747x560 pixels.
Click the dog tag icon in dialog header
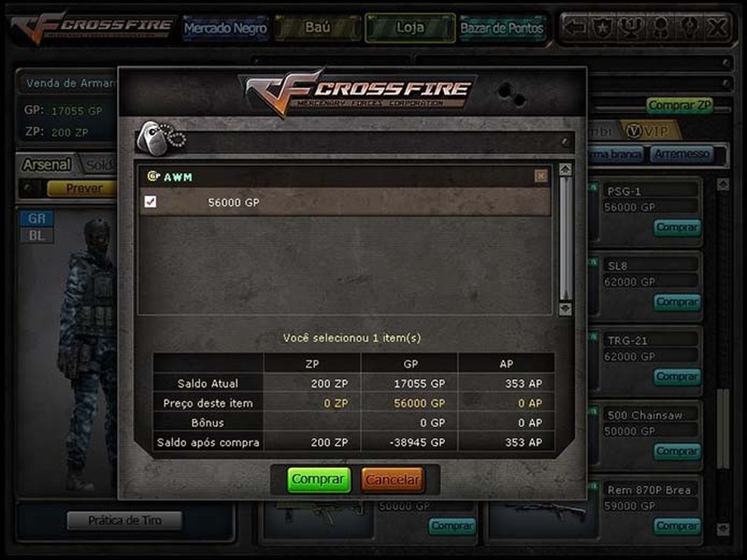click(x=160, y=139)
